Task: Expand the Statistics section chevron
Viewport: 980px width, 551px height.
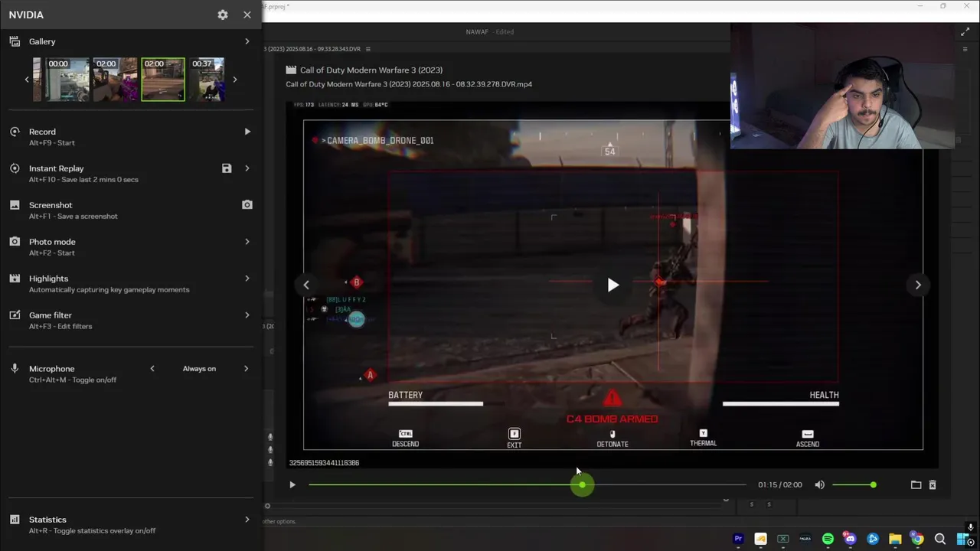Action: pyautogui.click(x=247, y=520)
